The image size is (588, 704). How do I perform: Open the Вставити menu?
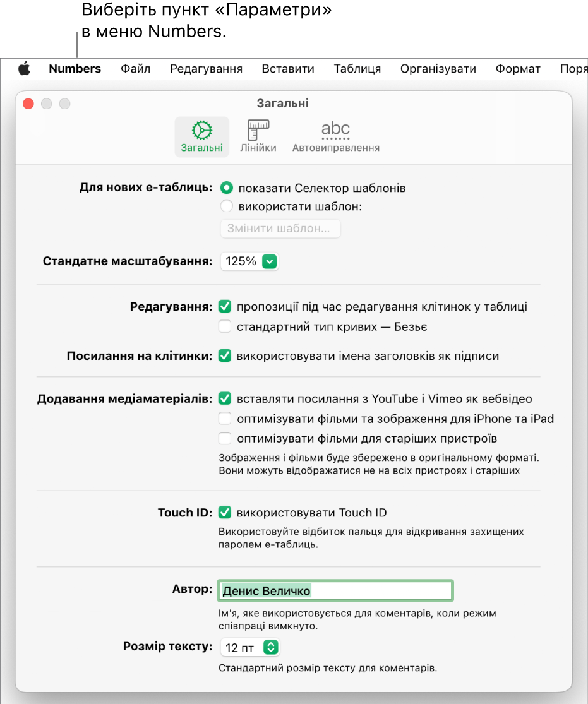coord(288,69)
